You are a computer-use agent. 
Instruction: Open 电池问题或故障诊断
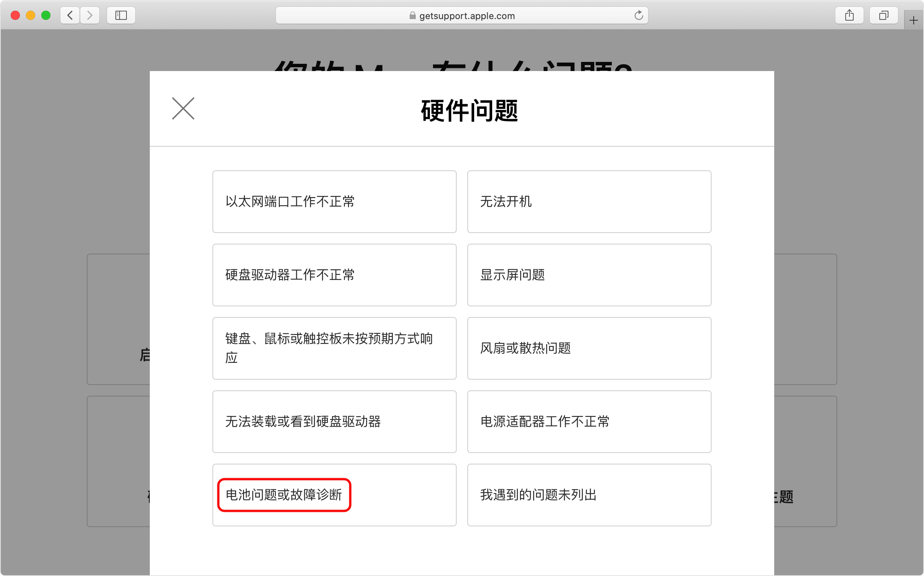coord(284,495)
